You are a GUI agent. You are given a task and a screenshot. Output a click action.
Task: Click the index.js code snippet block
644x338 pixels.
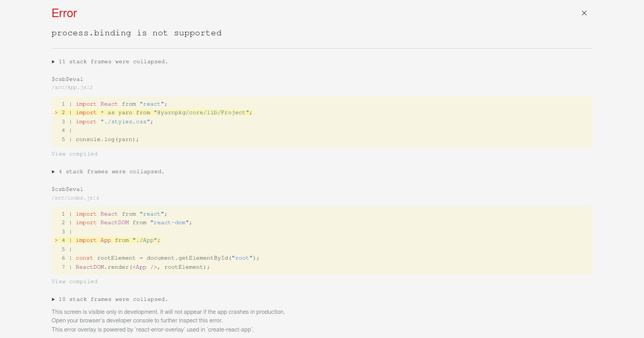point(322,240)
